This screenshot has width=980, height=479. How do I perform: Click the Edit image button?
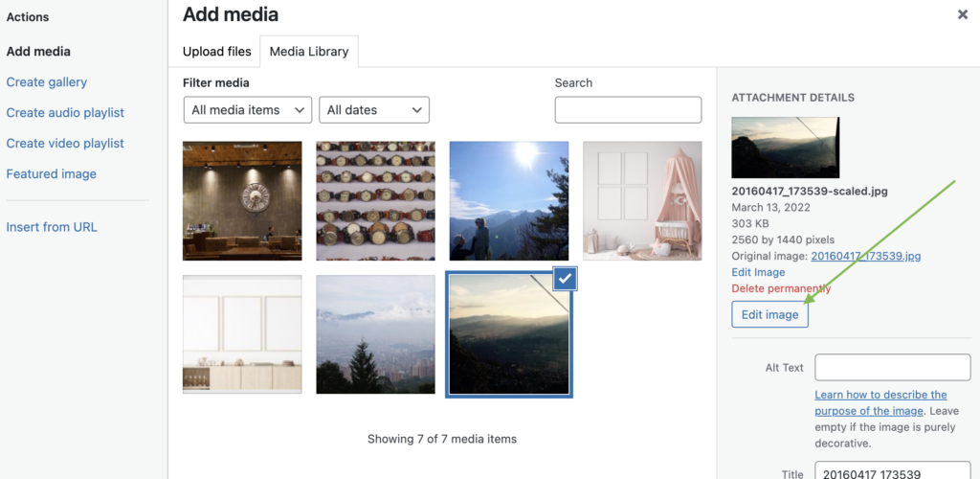(769, 314)
